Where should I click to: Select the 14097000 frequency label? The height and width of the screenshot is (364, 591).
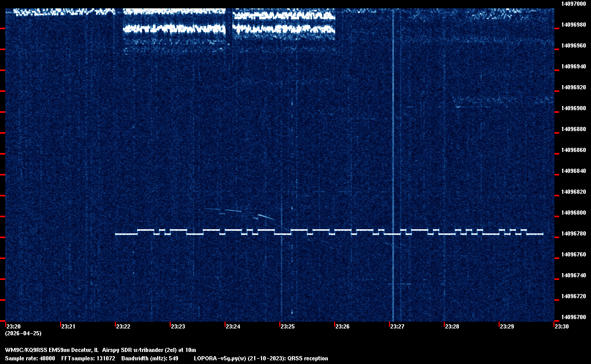coord(574,4)
